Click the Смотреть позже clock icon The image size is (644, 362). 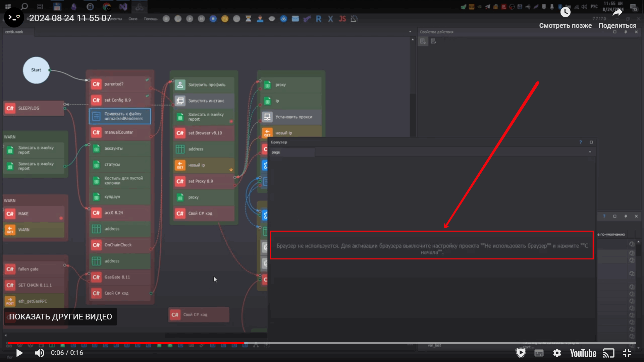[x=565, y=12]
